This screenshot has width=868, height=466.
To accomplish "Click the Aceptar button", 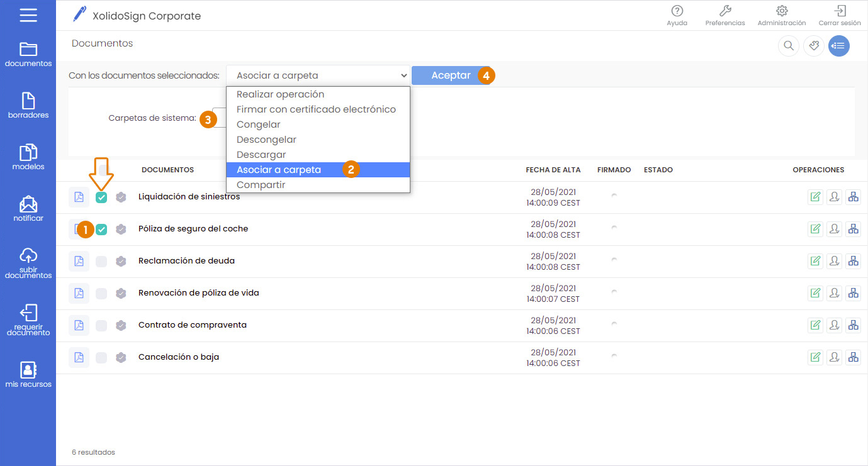I will pyautogui.click(x=451, y=75).
